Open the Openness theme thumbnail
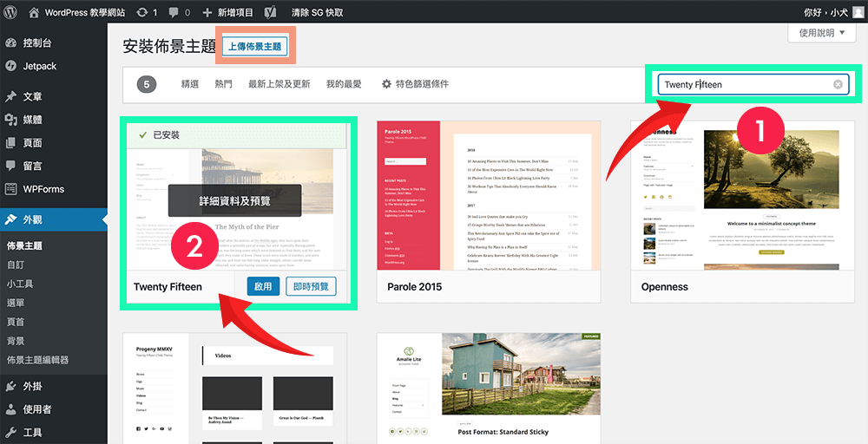 (x=742, y=196)
